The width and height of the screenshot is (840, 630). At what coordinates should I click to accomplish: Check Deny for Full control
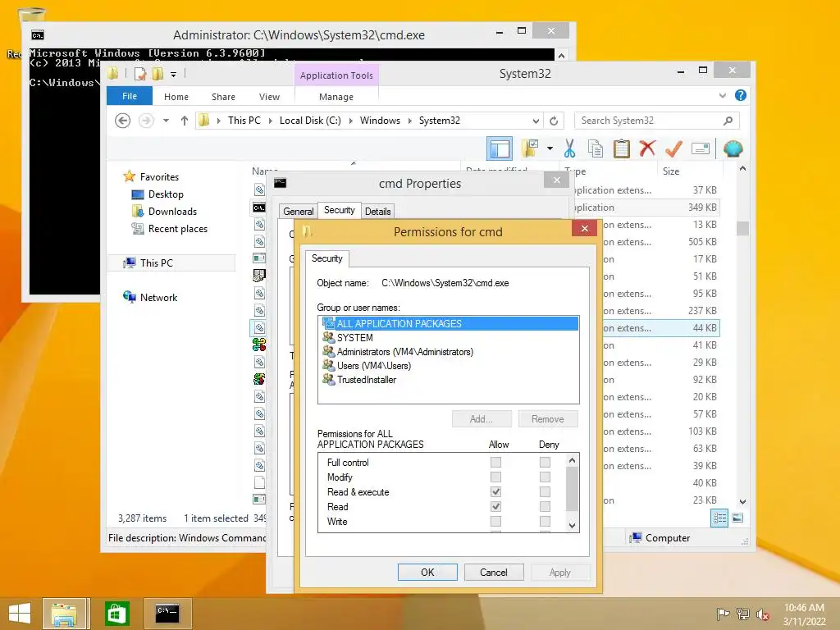(545, 462)
